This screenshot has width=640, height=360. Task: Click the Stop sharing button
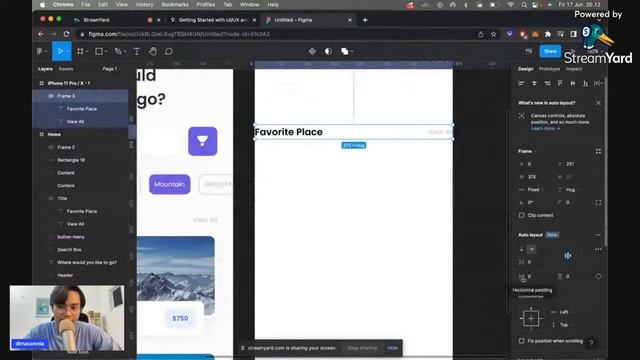point(362,348)
